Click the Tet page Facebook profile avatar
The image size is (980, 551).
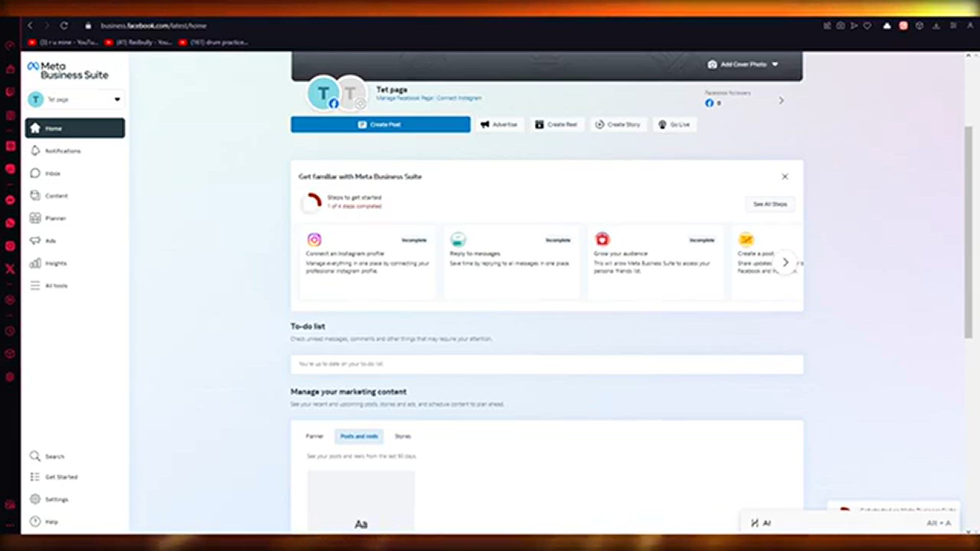[x=323, y=93]
